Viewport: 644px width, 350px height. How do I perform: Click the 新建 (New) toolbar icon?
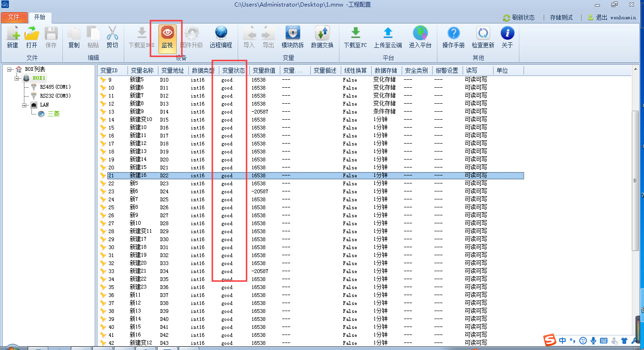pos(13,37)
